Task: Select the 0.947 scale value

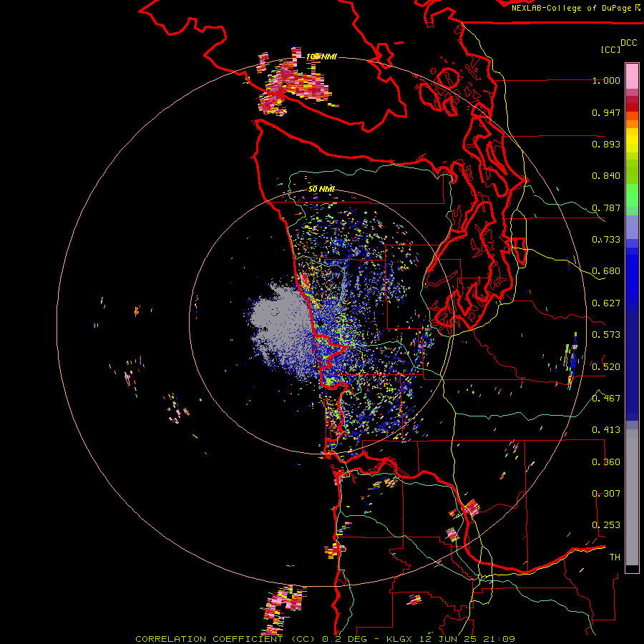Action: [x=606, y=112]
